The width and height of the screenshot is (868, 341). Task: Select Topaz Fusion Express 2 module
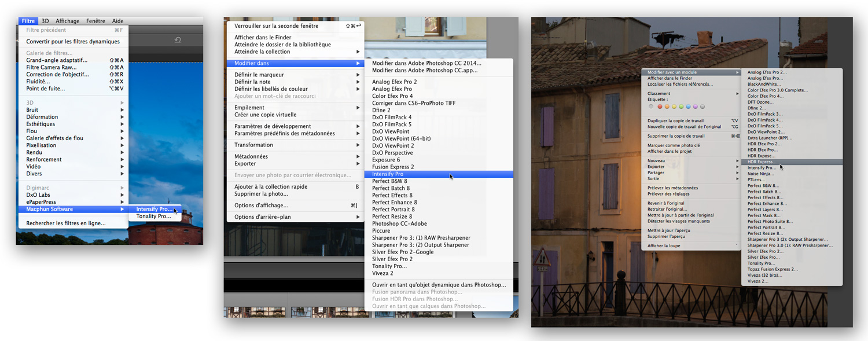click(x=792, y=269)
